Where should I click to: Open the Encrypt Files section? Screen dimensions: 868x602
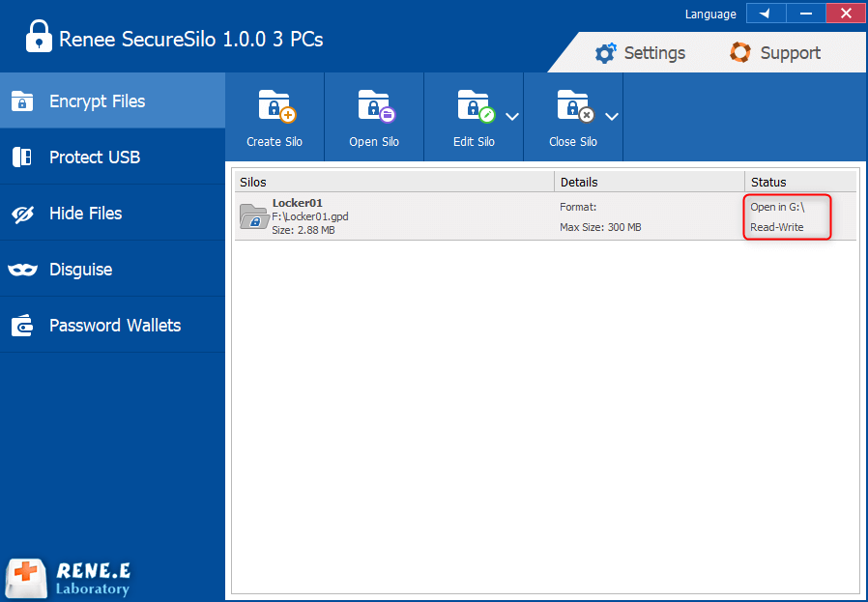[x=112, y=100]
